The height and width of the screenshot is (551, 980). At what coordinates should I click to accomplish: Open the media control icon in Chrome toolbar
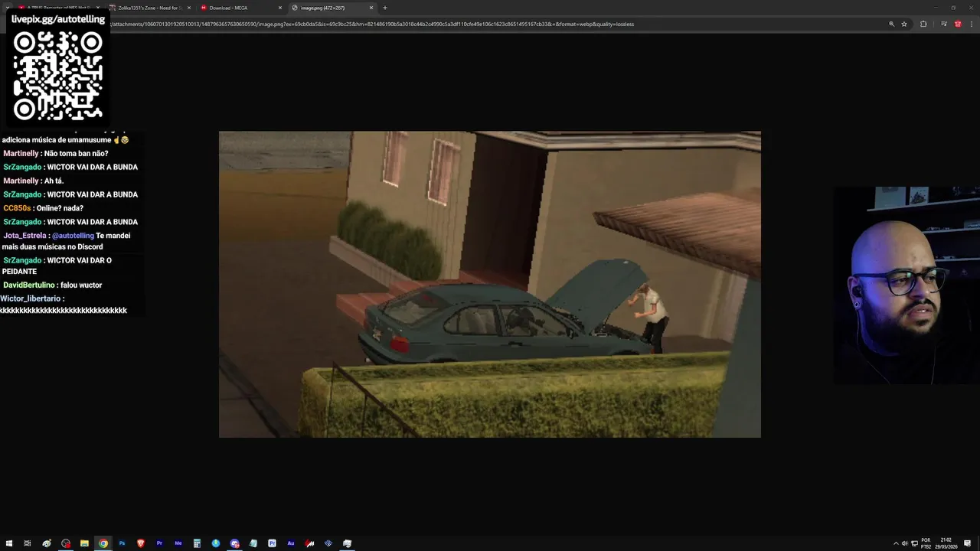(x=944, y=24)
